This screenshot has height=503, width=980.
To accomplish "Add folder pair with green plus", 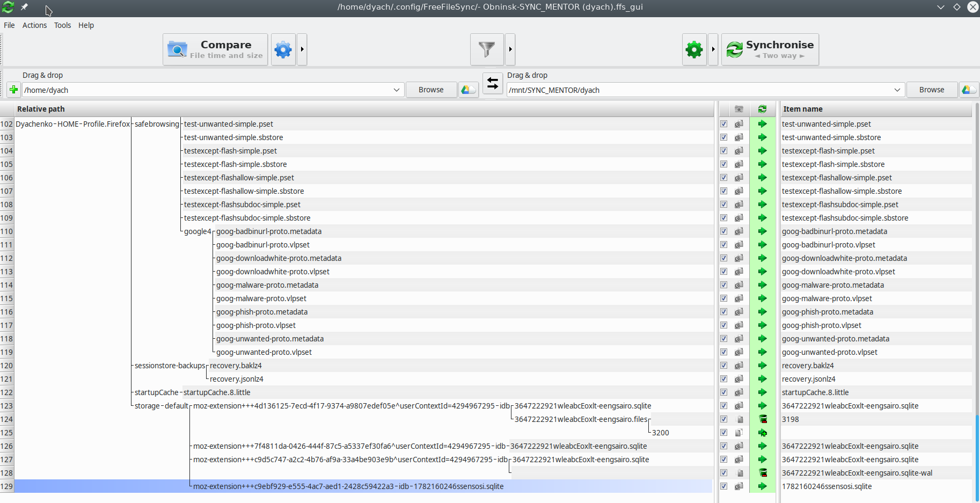I will click(14, 90).
